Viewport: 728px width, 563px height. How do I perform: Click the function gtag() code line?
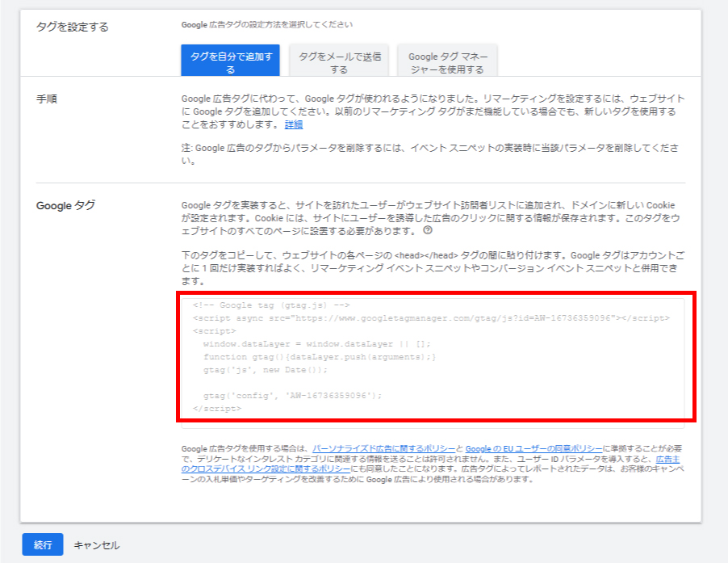tap(320, 357)
